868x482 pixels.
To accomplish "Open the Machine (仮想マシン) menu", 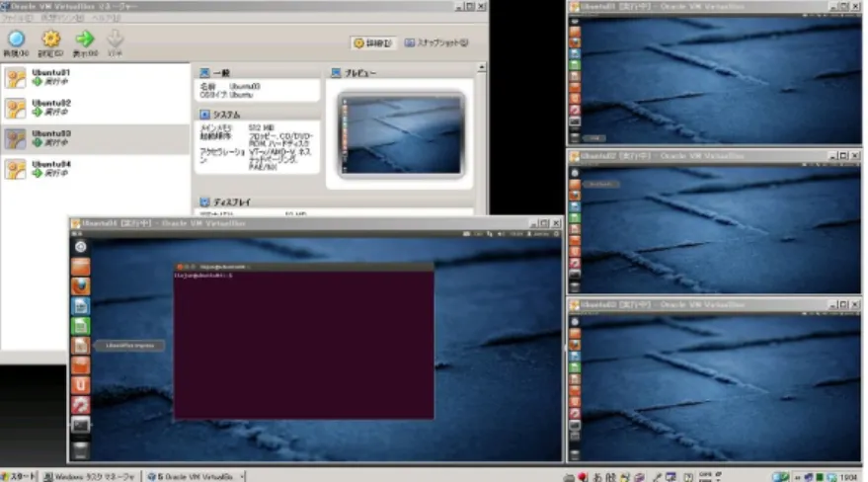I will click(62, 18).
